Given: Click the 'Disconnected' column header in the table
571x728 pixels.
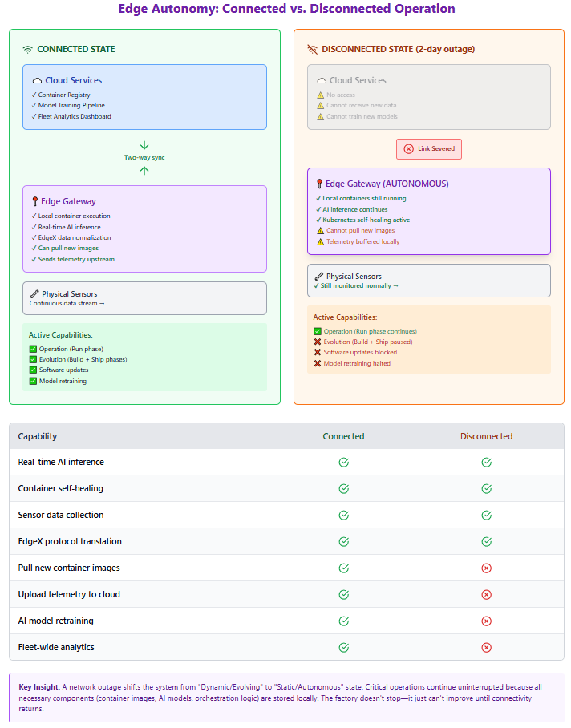Looking at the screenshot, I should [x=486, y=437].
